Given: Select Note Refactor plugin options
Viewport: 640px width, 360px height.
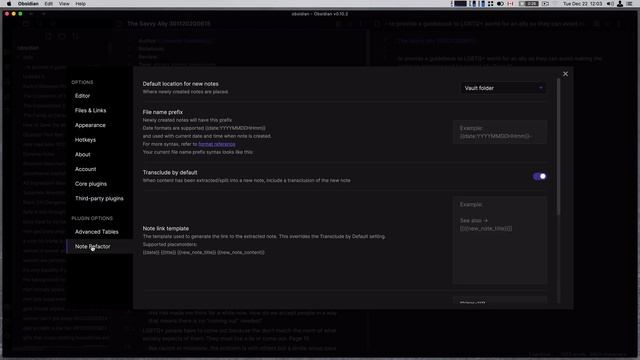Looking at the screenshot, I should tap(93, 247).
